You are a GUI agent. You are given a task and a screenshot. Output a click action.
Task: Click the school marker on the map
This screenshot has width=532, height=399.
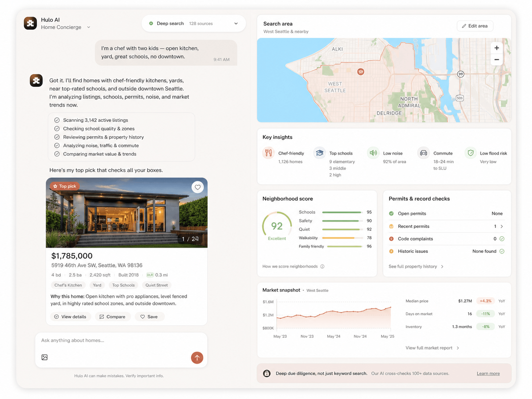click(361, 72)
